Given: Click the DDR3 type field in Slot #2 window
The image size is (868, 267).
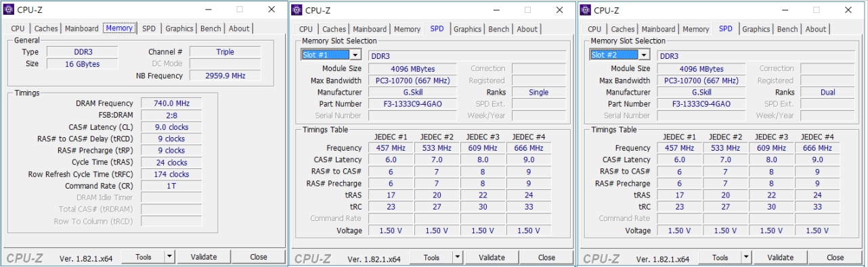Looking at the screenshot, I should tap(756, 55).
